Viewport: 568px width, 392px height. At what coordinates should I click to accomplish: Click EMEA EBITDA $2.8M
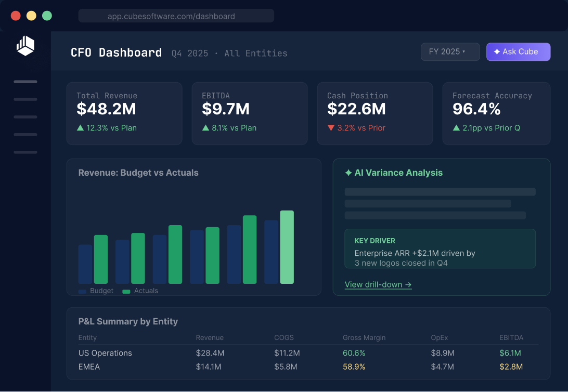511,367
